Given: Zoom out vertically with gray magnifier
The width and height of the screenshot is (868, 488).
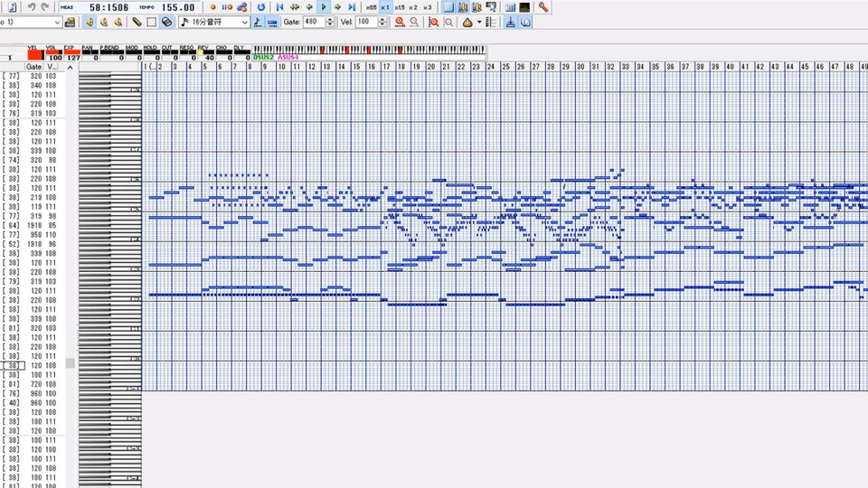Looking at the screenshot, I should coord(448,22).
